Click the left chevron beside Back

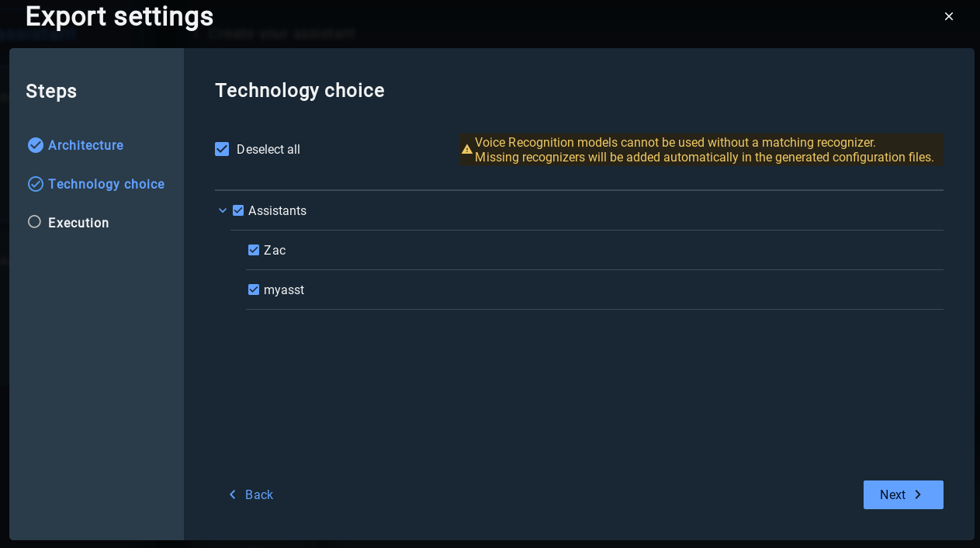[x=232, y=494]
